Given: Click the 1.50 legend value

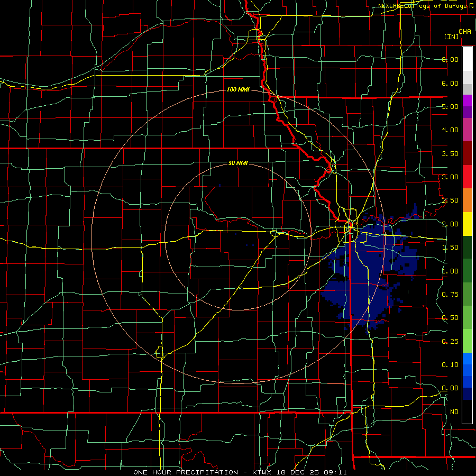Looking at the screenshot, I should click(450, 248).
